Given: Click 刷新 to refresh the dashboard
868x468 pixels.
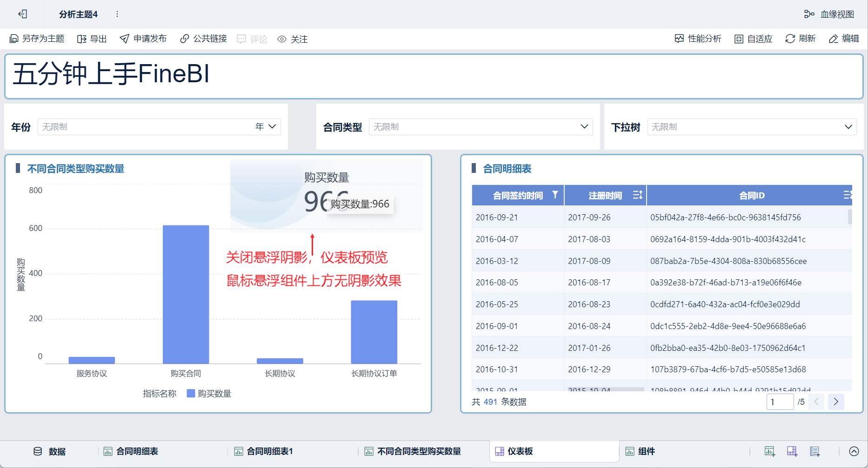Looking at the screenshot, I should coord(800,39).
